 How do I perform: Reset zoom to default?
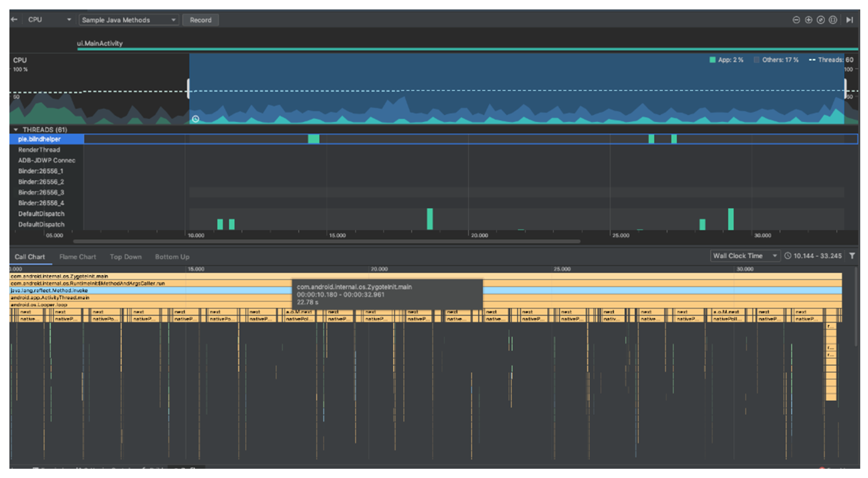[821, 20]
